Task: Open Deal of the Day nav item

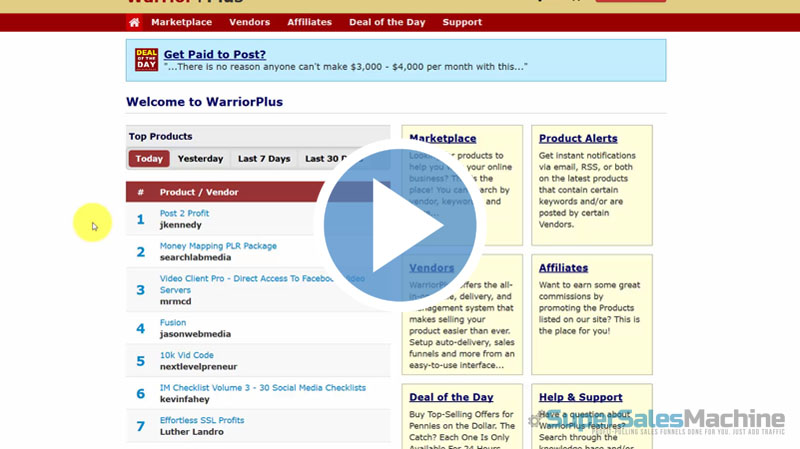Action: click(x=390, y=22)
